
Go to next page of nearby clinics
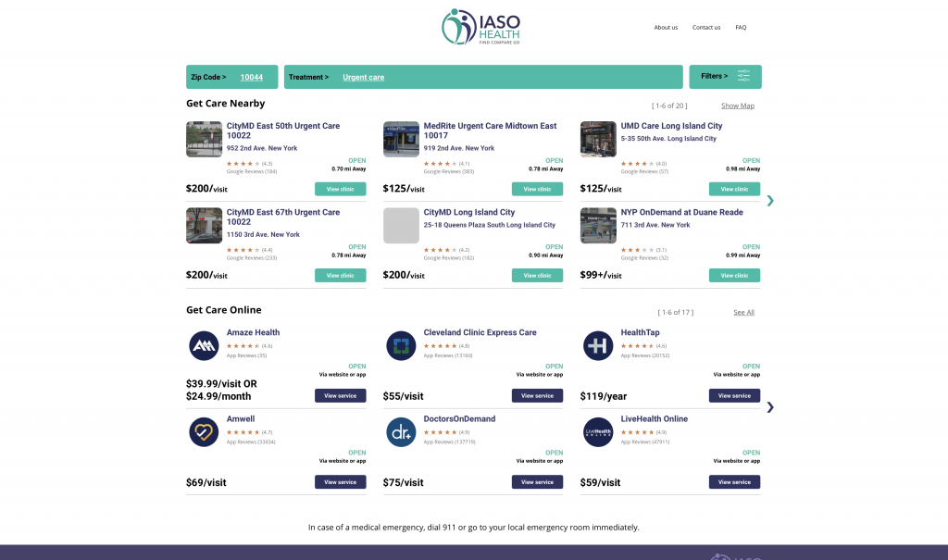tap(770, 201)
